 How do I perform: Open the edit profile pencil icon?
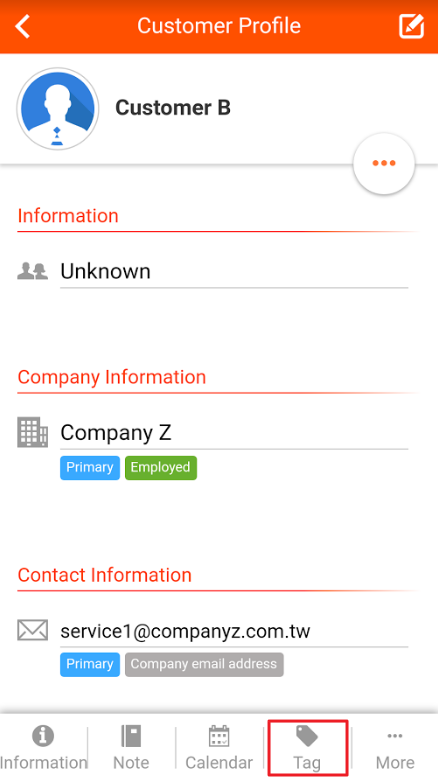pyautogui.click(x=411, y=26)
